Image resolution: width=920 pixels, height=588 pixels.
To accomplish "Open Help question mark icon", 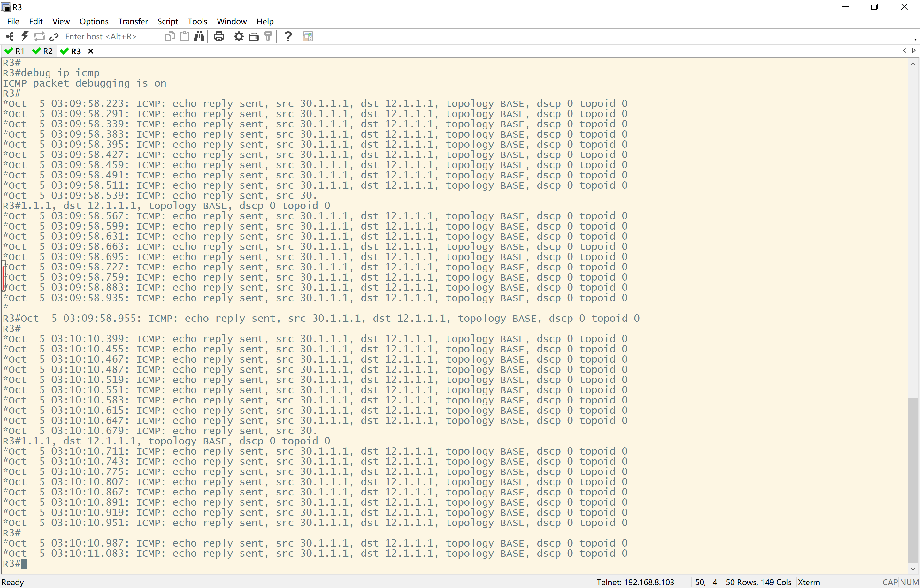I will click(x=288, y=37).
